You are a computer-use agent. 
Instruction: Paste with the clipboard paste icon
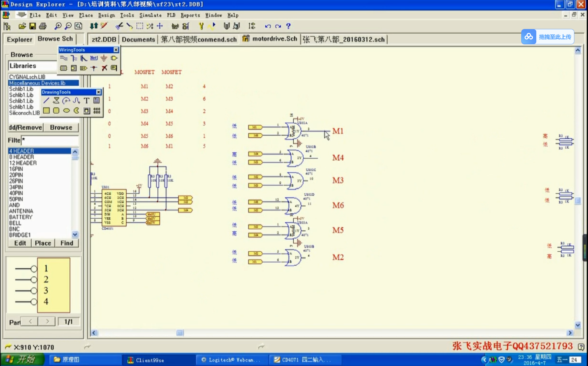point(129,26)
